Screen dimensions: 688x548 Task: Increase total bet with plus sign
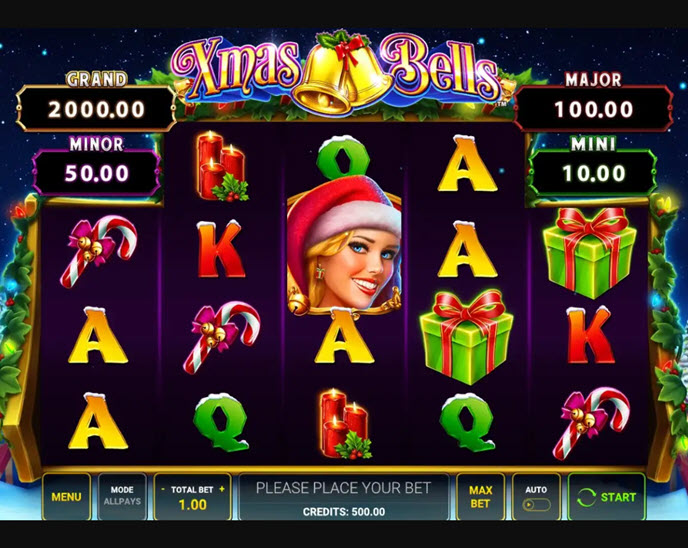click(x=222, y=489)
